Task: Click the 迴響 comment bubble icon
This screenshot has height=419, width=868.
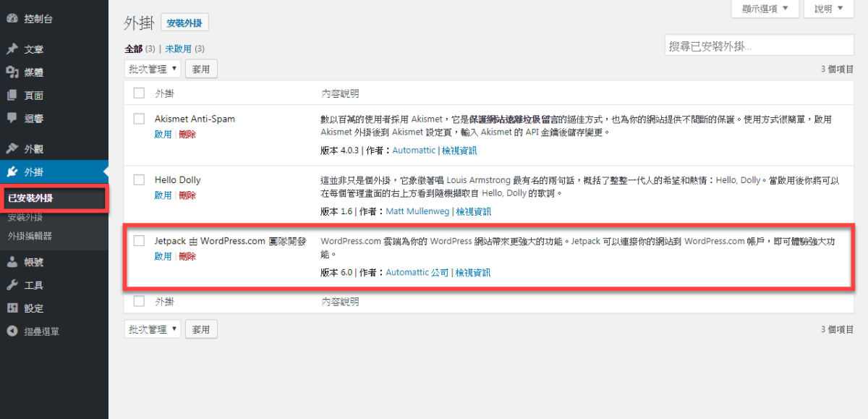Action: 12,118
